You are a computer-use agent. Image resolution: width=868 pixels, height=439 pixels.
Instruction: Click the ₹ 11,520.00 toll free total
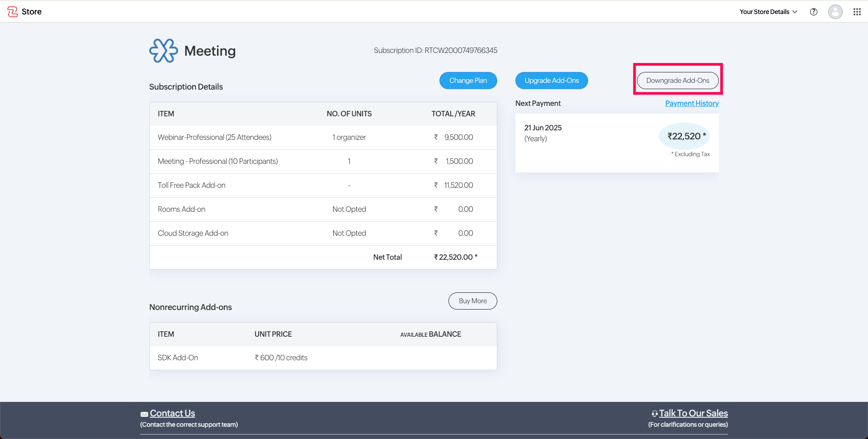coord(453,185)
